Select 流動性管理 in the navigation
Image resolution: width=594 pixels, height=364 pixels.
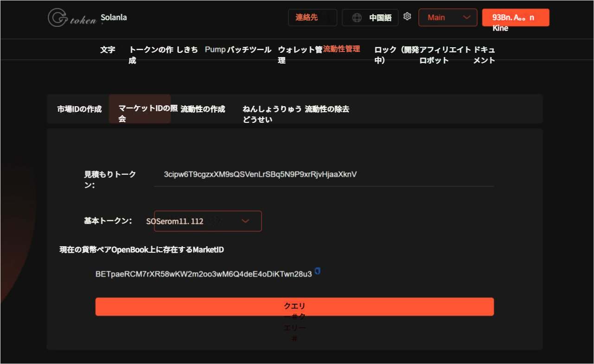point(341,49)
